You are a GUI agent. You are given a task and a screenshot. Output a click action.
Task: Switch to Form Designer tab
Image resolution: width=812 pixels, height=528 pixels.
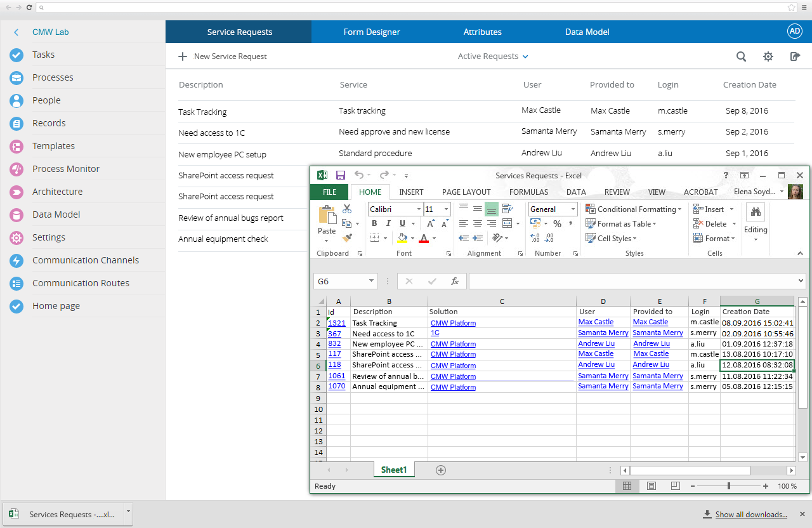tap(372, 32)
